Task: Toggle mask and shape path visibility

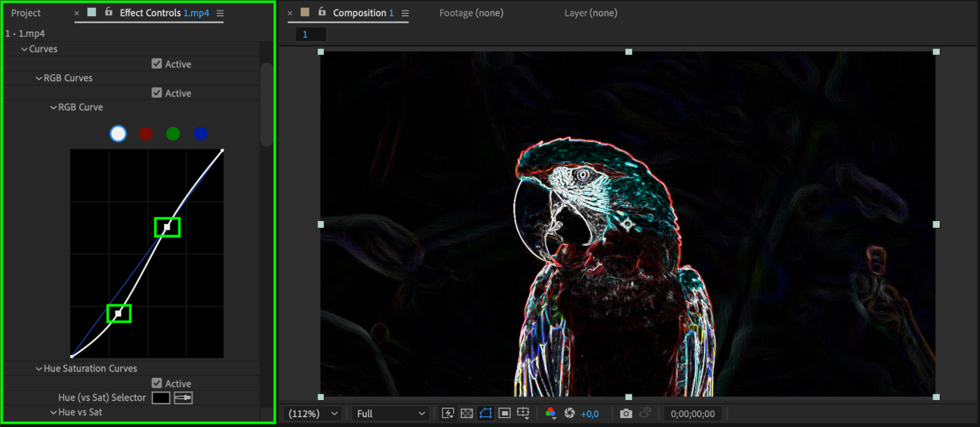Action: click(485, 413)
